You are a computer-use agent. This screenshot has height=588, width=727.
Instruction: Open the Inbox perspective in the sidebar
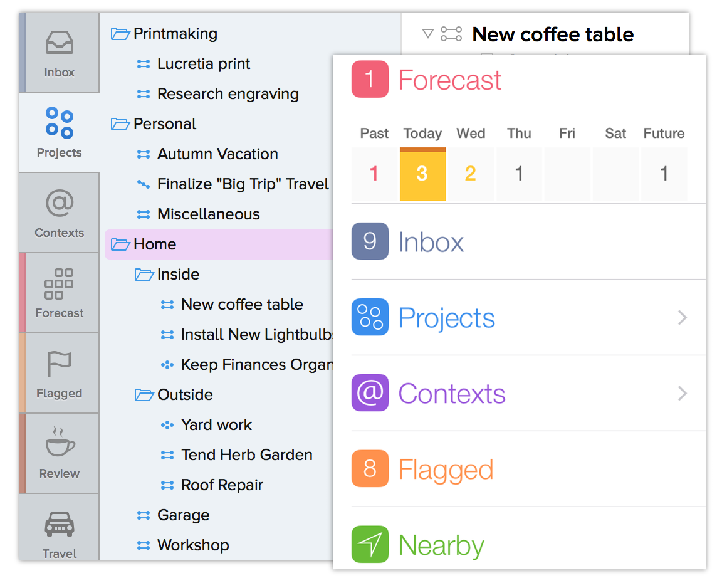[60, 53]
